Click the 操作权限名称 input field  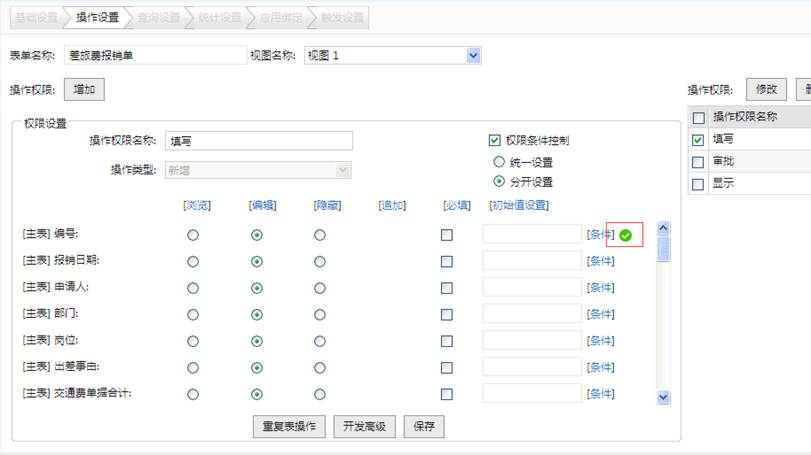click(259, 141)
